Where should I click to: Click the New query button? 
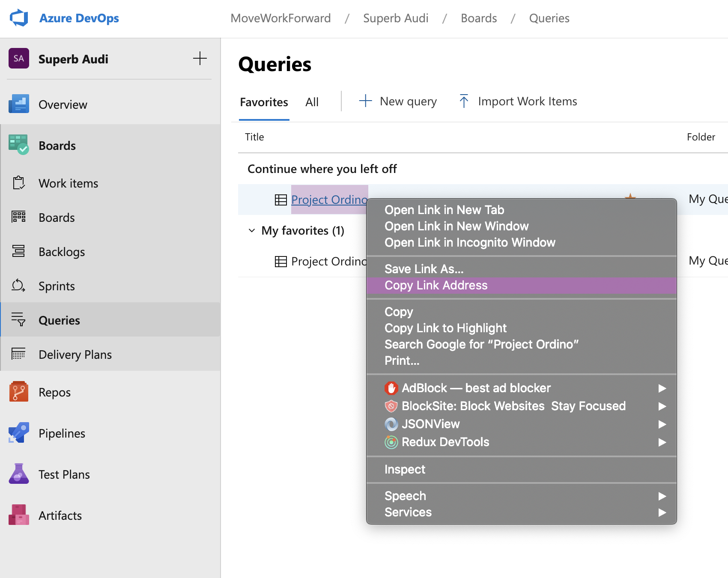[398, 101]
